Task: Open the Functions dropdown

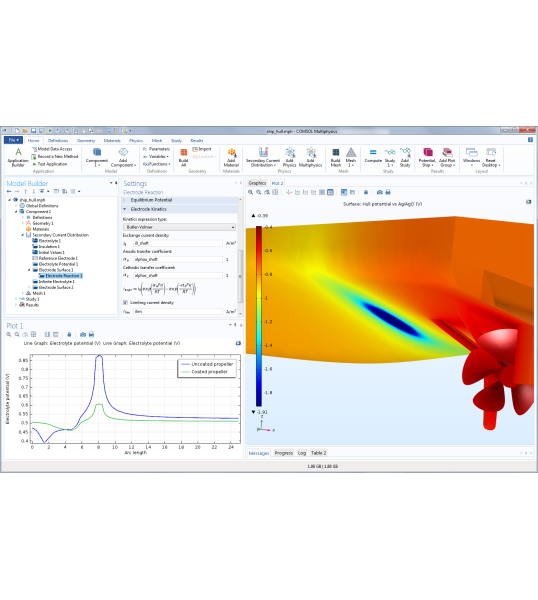Action: (156, 164)
